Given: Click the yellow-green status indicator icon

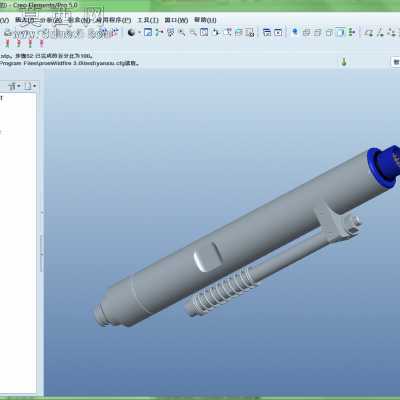Looking at the screenshot, I should 344,62.
